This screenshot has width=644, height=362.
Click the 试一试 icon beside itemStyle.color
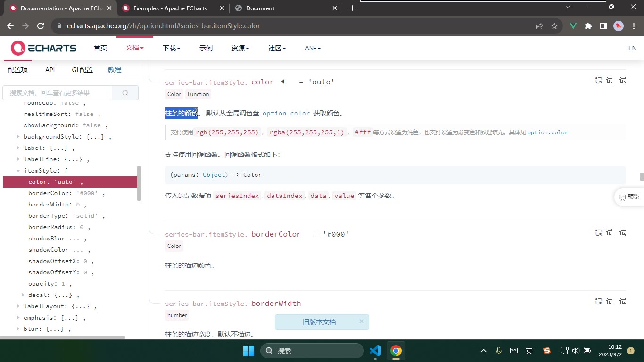(599, 81)
